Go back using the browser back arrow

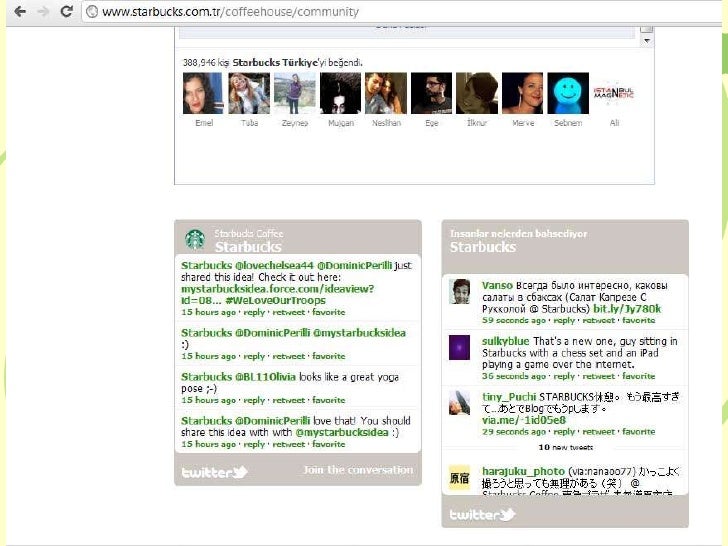coord(20,12)
